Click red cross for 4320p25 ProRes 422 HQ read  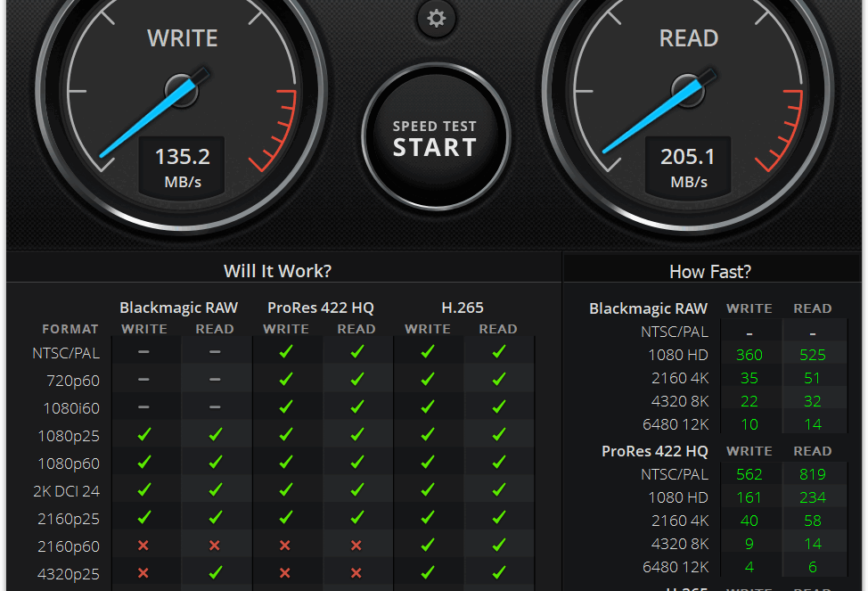pyautogui.click(x=356, y=573)
